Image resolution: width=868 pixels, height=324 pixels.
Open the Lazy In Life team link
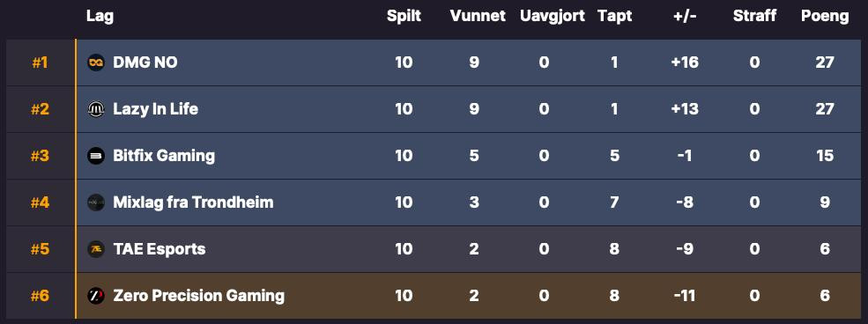point(156,109)
